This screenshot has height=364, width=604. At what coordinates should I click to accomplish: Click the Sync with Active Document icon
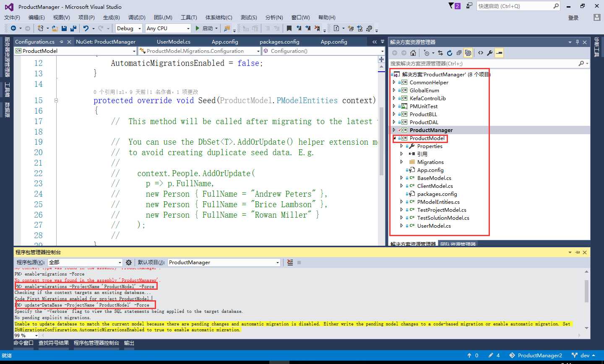[x=440, y=53]
